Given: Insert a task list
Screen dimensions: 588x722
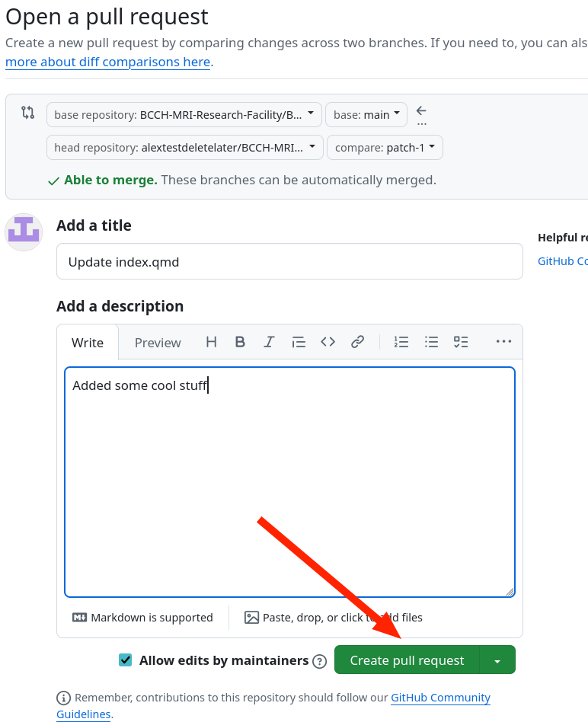Looking at the screenshot, I should 461,342.
